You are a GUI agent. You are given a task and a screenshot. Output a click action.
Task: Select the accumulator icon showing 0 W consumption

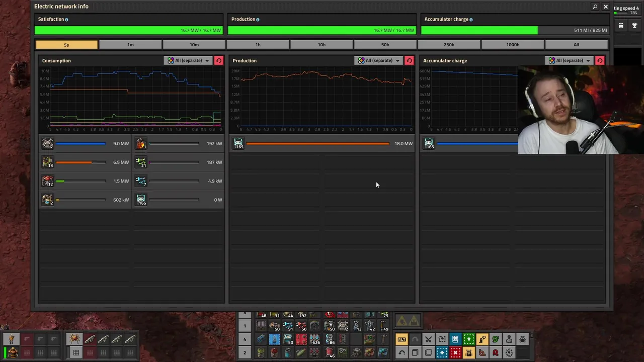point(141,200)
